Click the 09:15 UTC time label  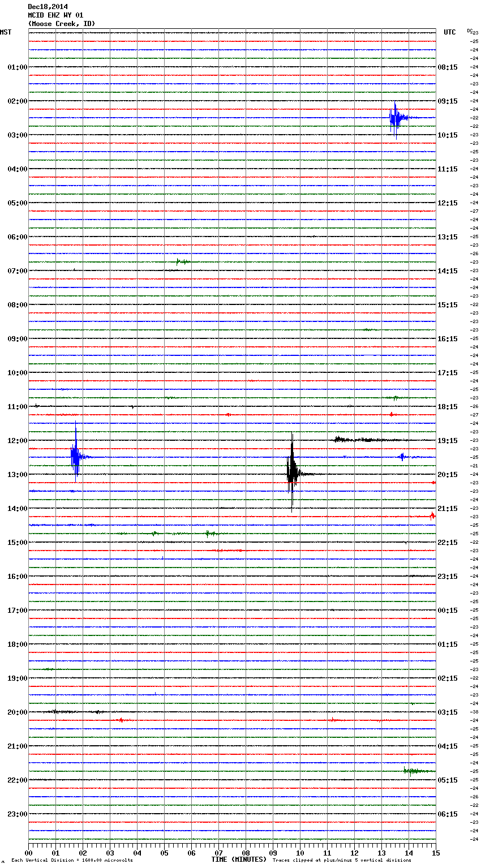(x=448, y=101)
